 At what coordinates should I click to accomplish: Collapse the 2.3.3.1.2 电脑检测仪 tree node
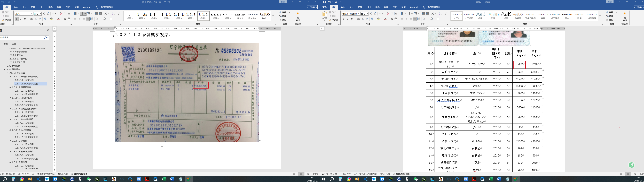click(10, 87)
